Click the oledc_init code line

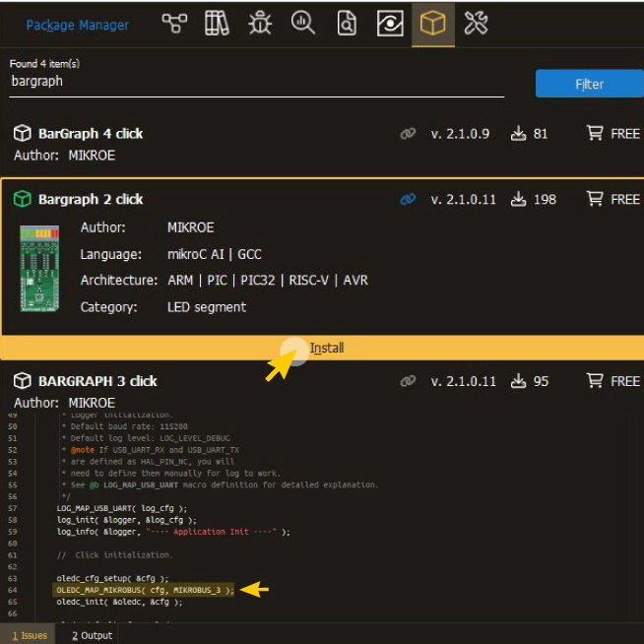[119, 602]
